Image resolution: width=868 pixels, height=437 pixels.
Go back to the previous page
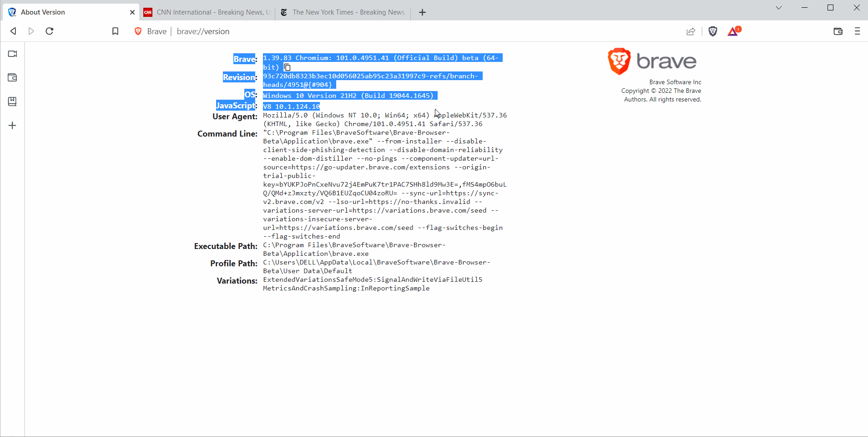13,31
